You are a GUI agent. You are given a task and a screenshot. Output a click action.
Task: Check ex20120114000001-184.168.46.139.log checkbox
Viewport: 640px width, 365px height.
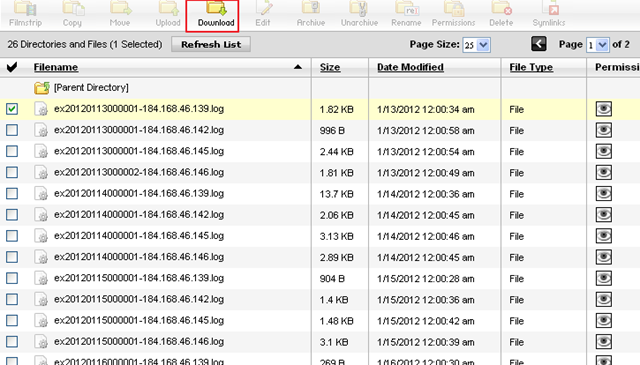point(12,194)
